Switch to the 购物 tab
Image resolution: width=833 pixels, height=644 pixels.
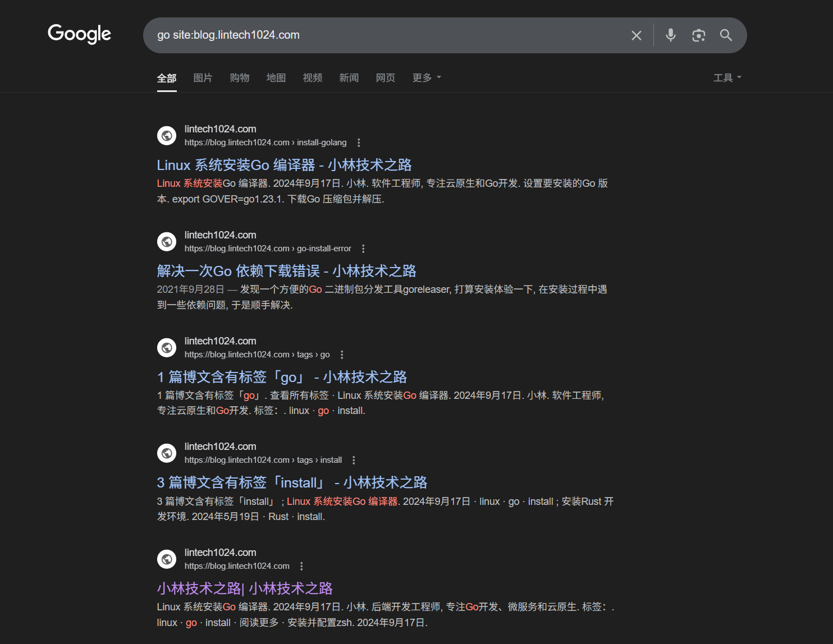click(x=239, y=78)
